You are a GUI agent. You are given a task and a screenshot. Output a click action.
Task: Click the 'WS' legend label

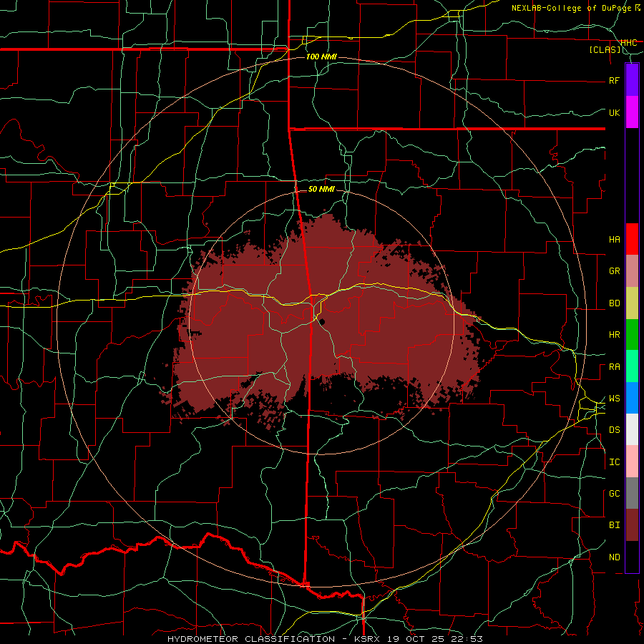click(614, 399)
